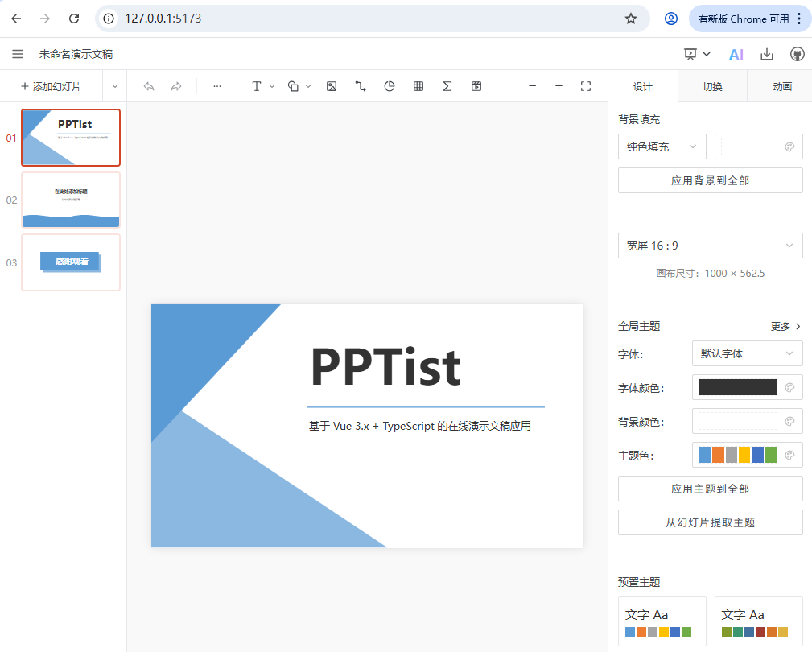Click the 从幻灯片提取主题 button
The image size is (812, 652).
pyautogui.click(x=710, y=522)
